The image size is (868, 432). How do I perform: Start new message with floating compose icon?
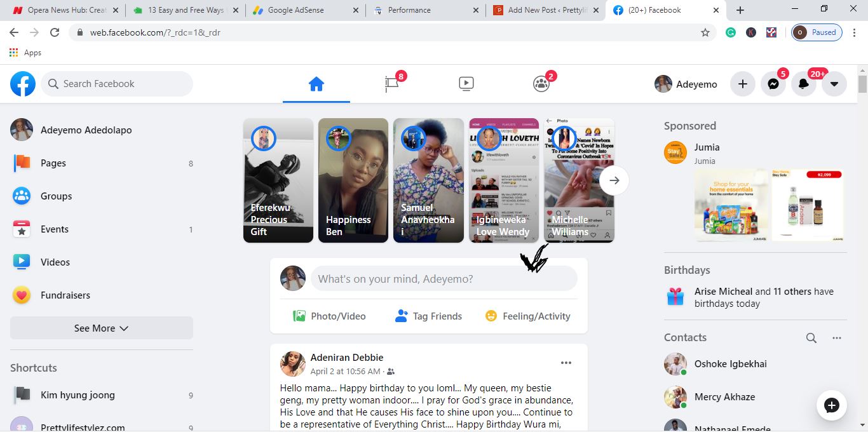[832, 405]
